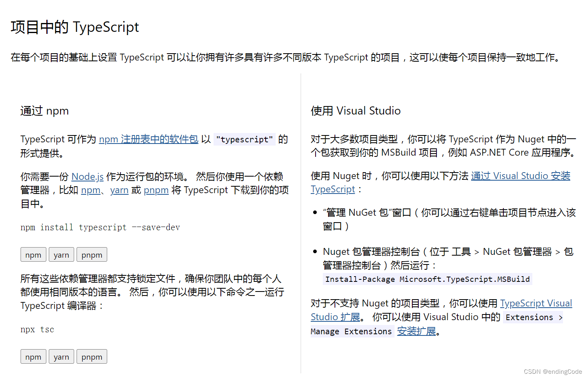Select npm tab under npx tsc
The width and height of the screenshot is (588, 379).
33,357
